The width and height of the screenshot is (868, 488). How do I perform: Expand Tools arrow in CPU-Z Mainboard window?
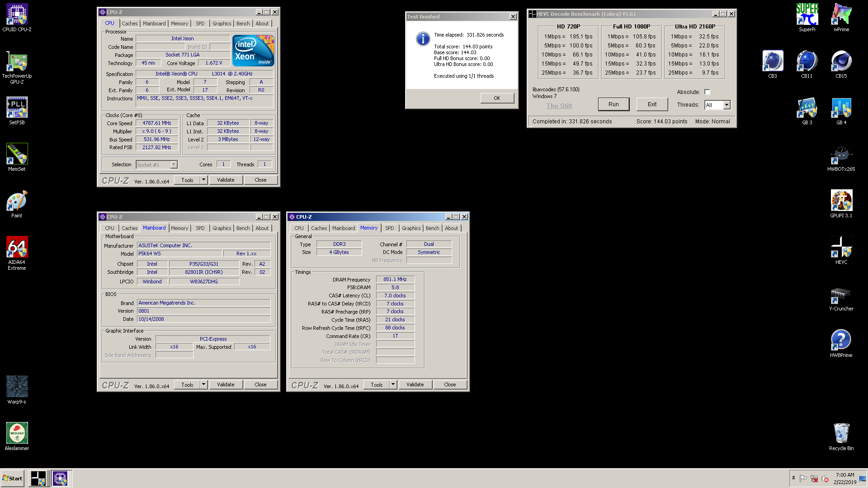point(203,385)
